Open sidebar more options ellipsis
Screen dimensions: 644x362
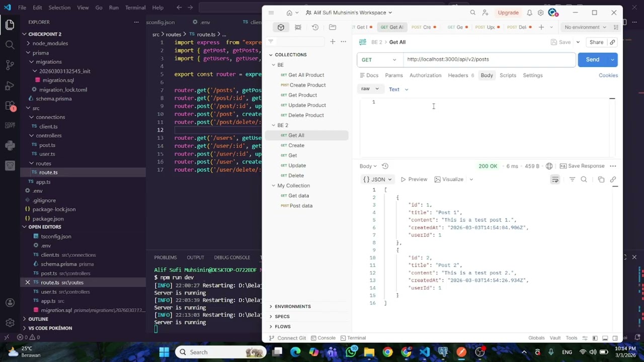(x=343, y=42)
